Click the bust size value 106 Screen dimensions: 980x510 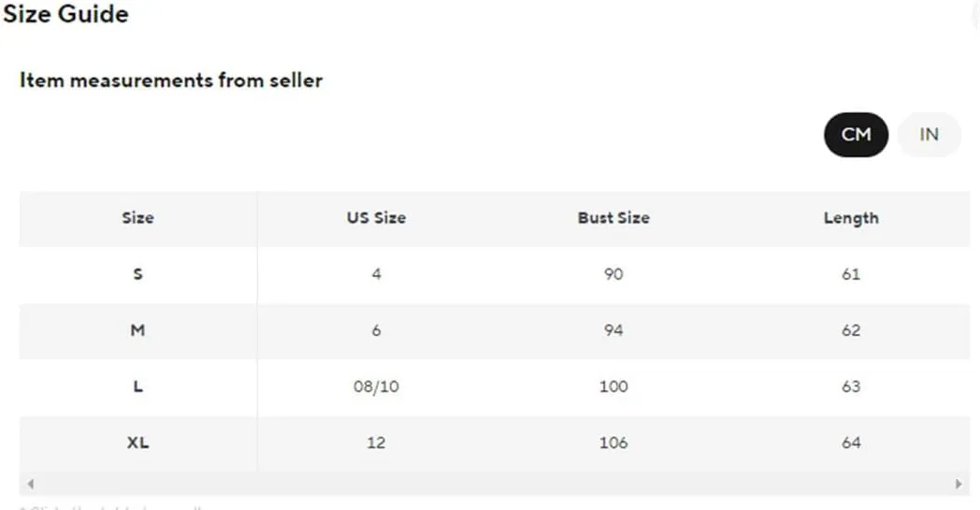point(613,443)
